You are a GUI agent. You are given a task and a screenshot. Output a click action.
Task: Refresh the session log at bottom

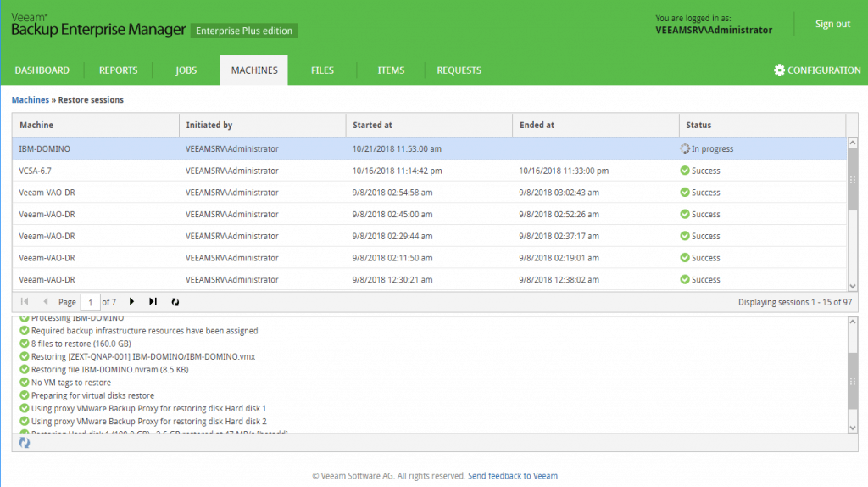[25, 442]
